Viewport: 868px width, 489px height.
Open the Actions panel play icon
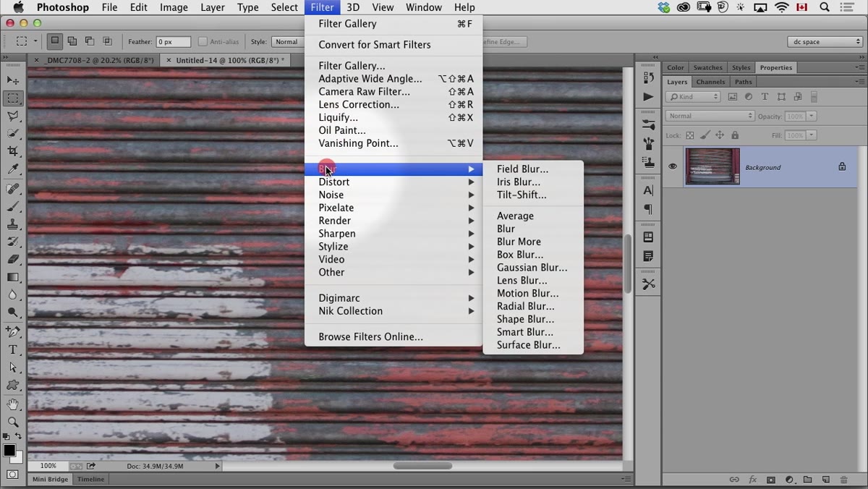648,97
